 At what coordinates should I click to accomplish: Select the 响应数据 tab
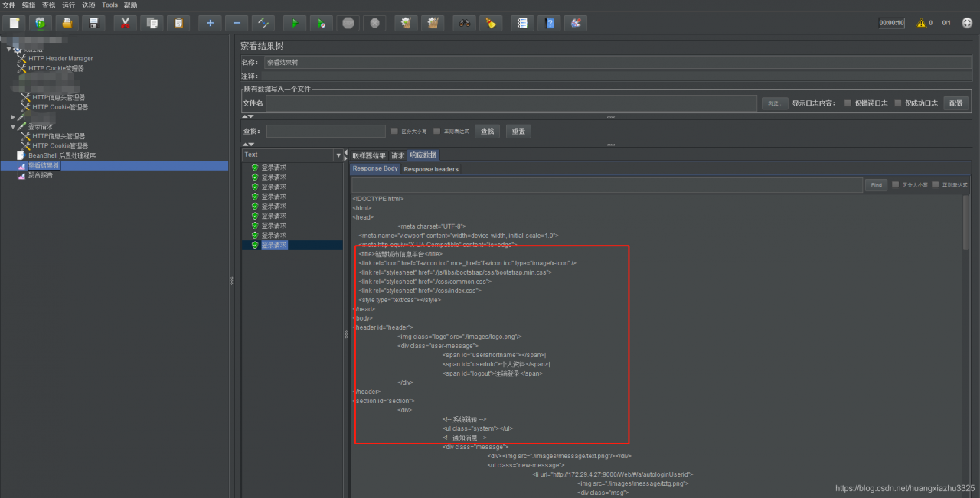(x=423, y=155)
